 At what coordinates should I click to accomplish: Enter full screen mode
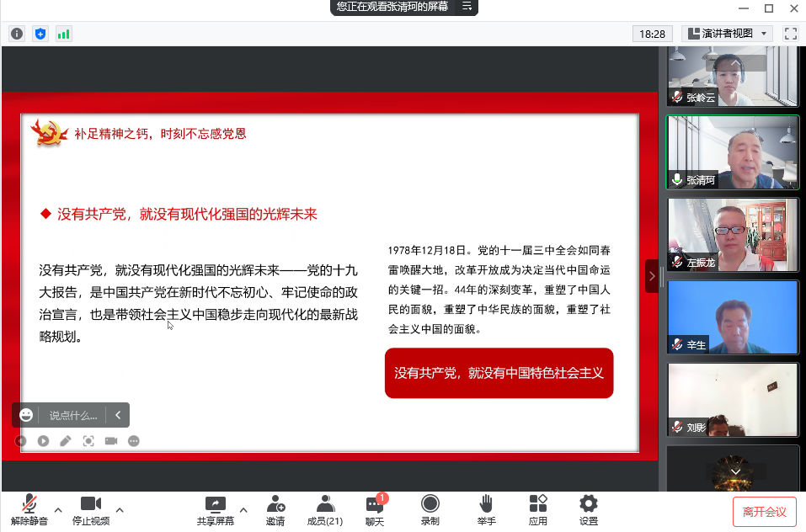click(790, 34)
